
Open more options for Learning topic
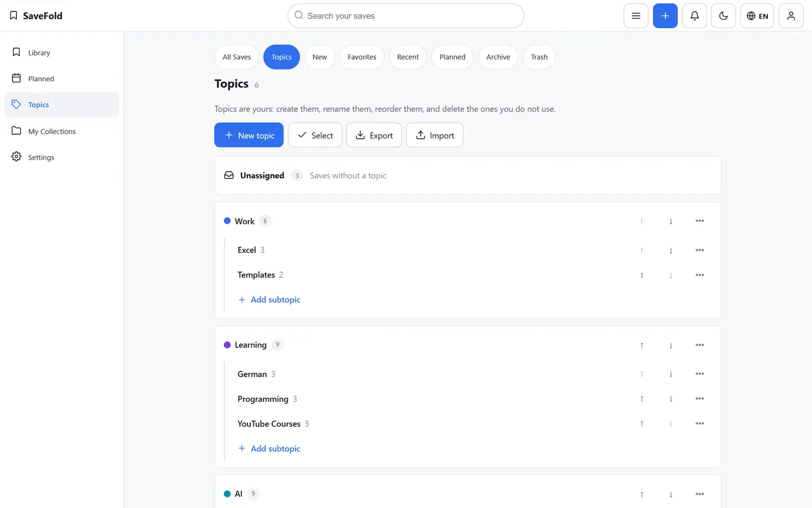coord(700,345)
